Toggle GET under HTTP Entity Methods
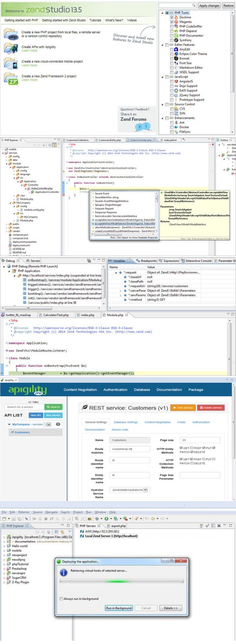This screenshot has width=236, height=644. coord(181,448)
